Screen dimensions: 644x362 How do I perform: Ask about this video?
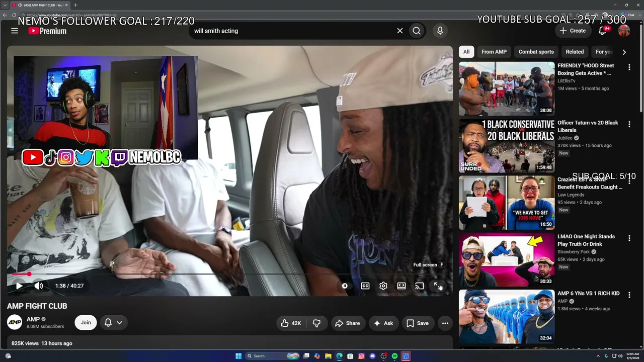pos(383,323)
